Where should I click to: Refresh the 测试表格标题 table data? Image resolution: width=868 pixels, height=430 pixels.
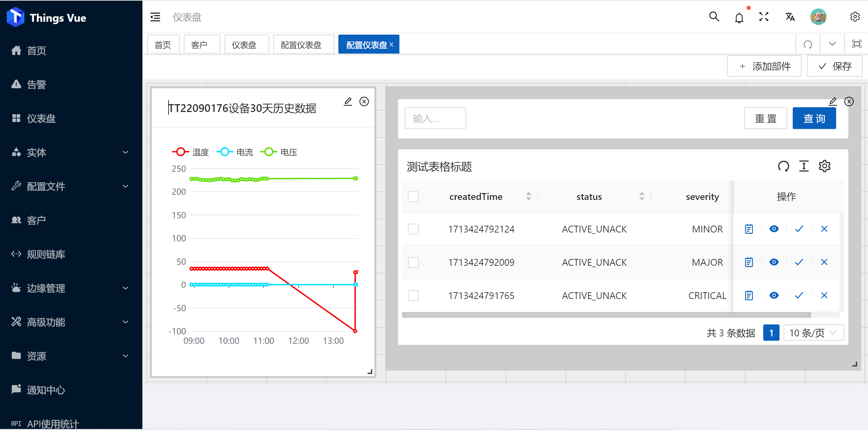coord(784,166)
